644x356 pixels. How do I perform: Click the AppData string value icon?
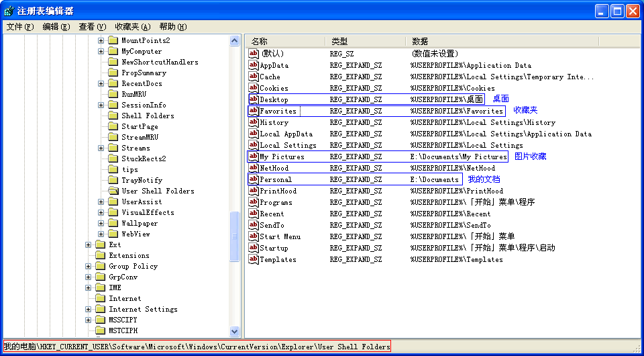point(254,65)
